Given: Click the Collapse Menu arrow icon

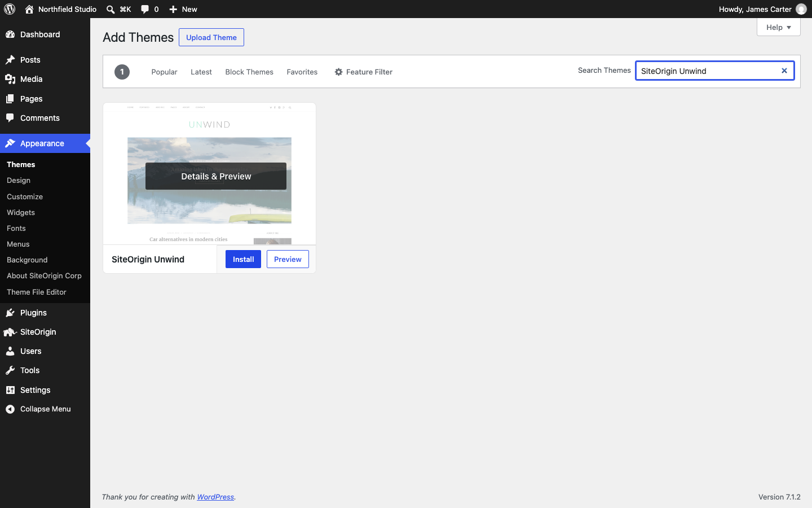Looking at the screenshot, I should point(10,409).
